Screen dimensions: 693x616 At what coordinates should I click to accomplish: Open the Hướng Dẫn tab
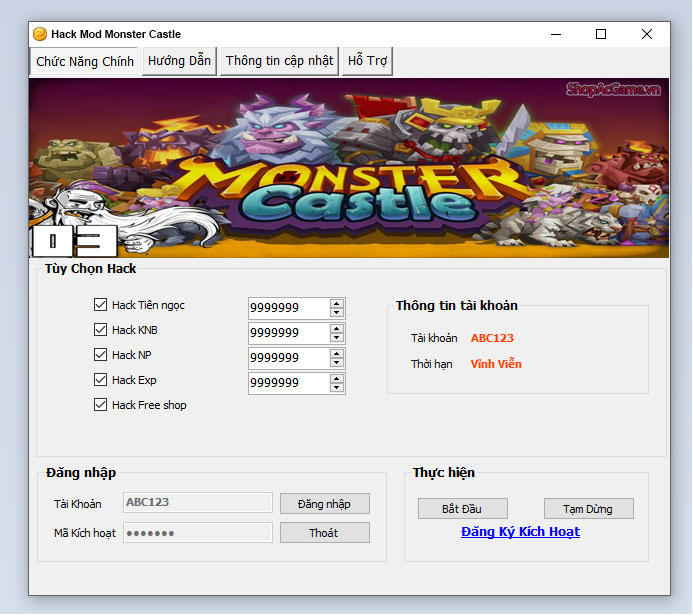tap(179, 61)
